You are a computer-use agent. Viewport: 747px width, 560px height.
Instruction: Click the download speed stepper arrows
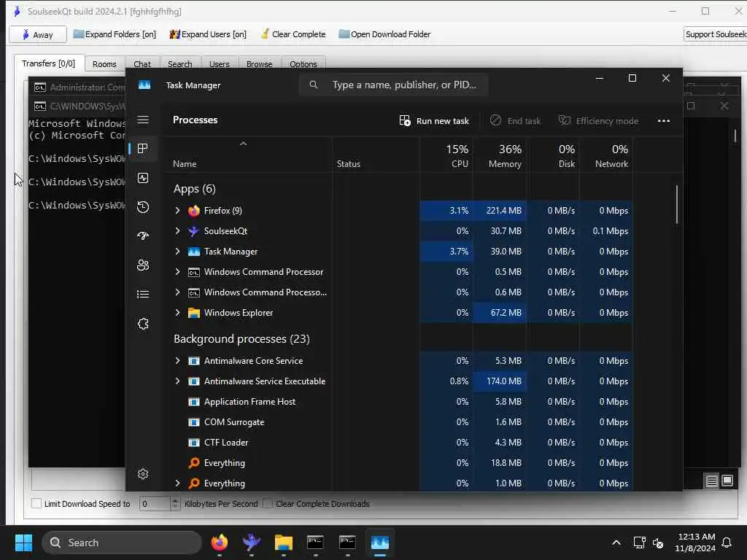(x=175, y=503)
